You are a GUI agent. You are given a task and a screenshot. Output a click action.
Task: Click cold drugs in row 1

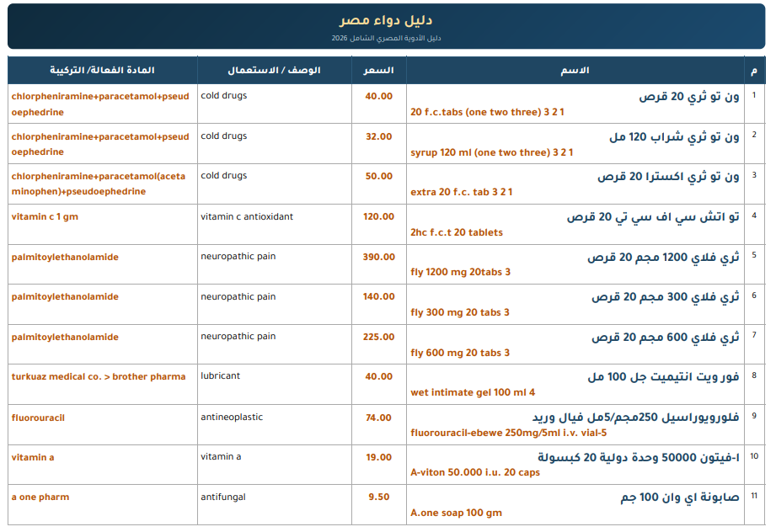(223, 95)
